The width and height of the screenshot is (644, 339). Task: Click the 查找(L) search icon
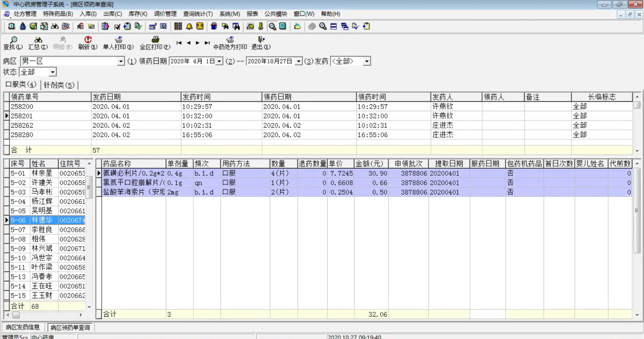[x=14, y=40]
